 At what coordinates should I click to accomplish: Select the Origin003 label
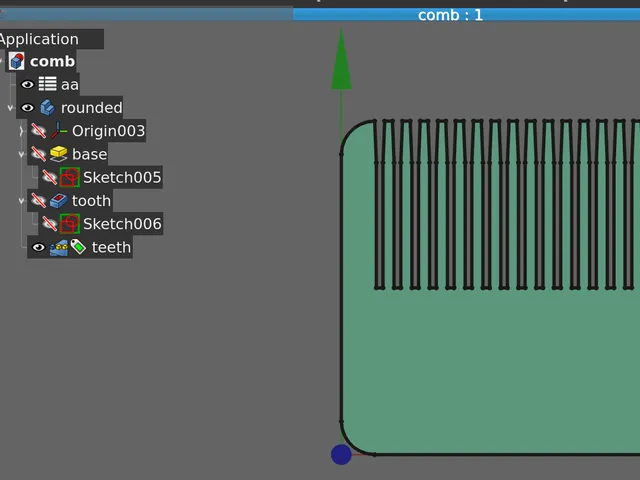coord(108,131)
